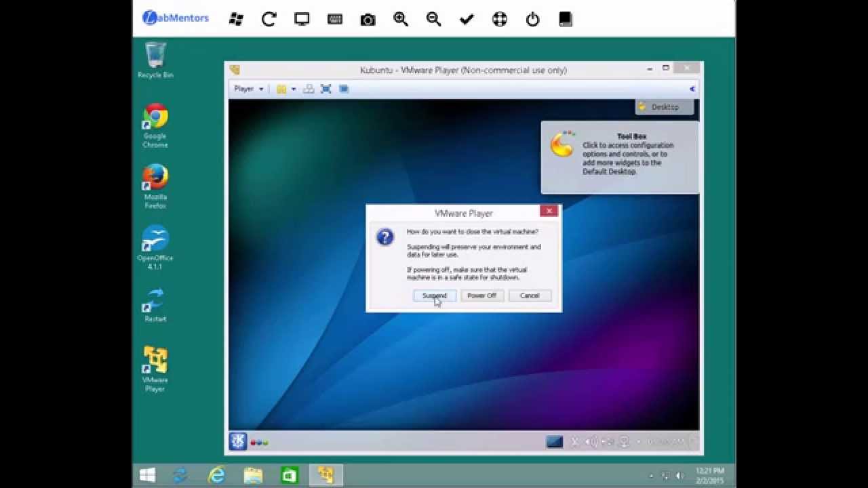Click the Internet Explorer taskbar icon
Image resolution: width=868 pixels, height=488 pixels.
pyautogui.click(x=217, y=476)
